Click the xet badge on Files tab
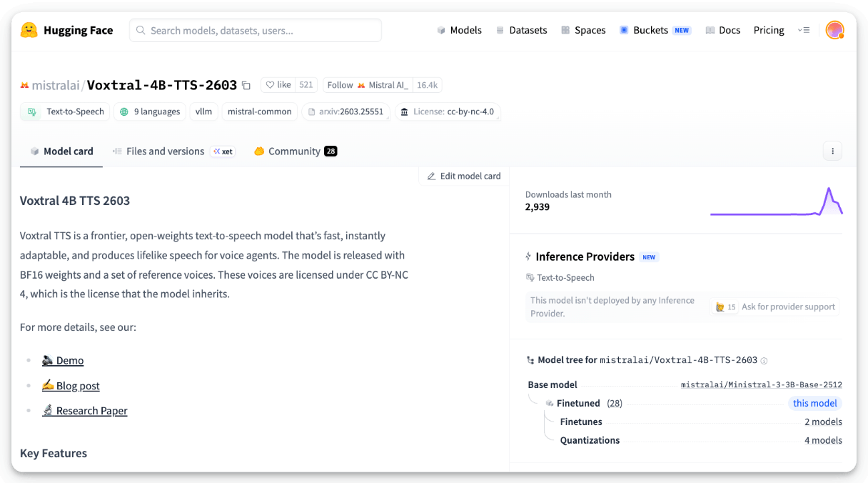This screenshot has width=868, height=483. point(223,151)
